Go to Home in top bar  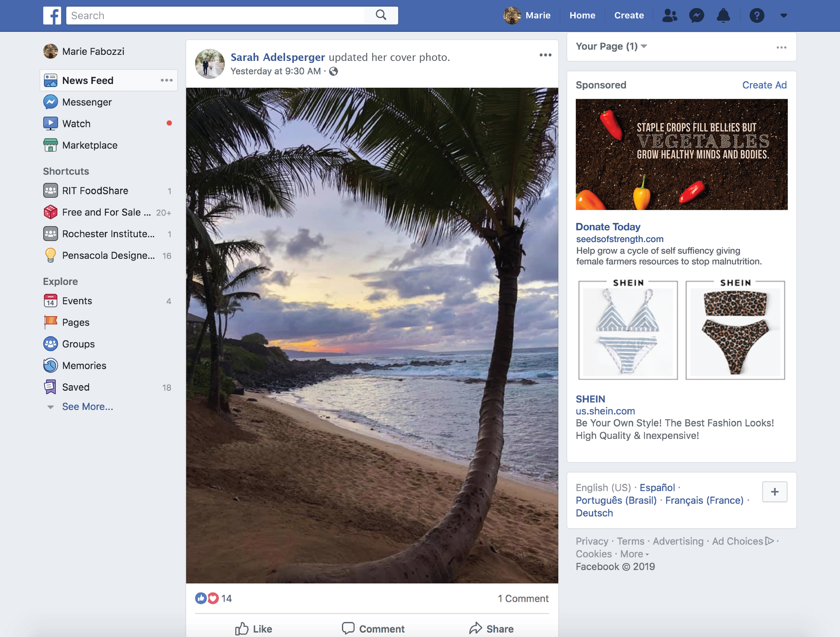point(582,16)
